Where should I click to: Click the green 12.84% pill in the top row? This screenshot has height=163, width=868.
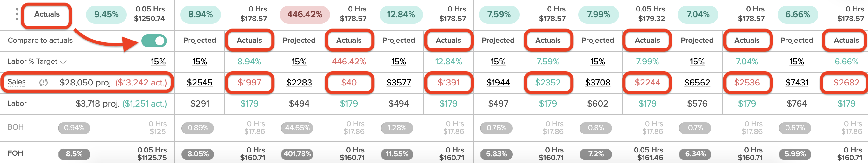400,14
